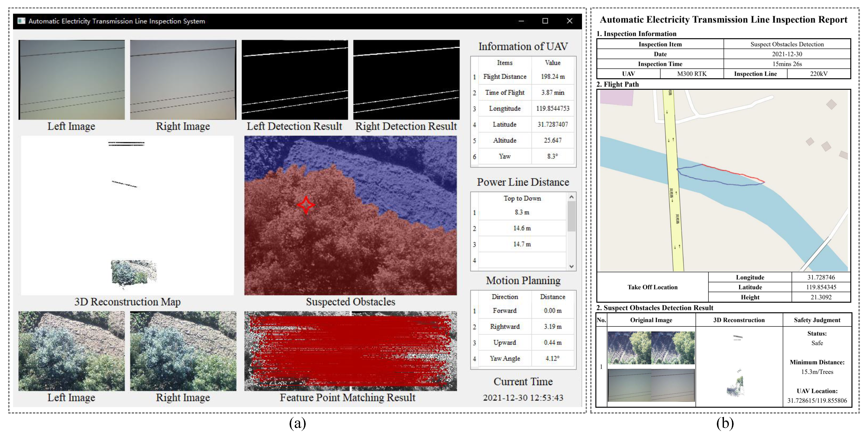Image resolution: width=868 pixels, height=434 pixels.
Task: Select the Rightward distance 3.19 m
Action: tap(553, 326)
